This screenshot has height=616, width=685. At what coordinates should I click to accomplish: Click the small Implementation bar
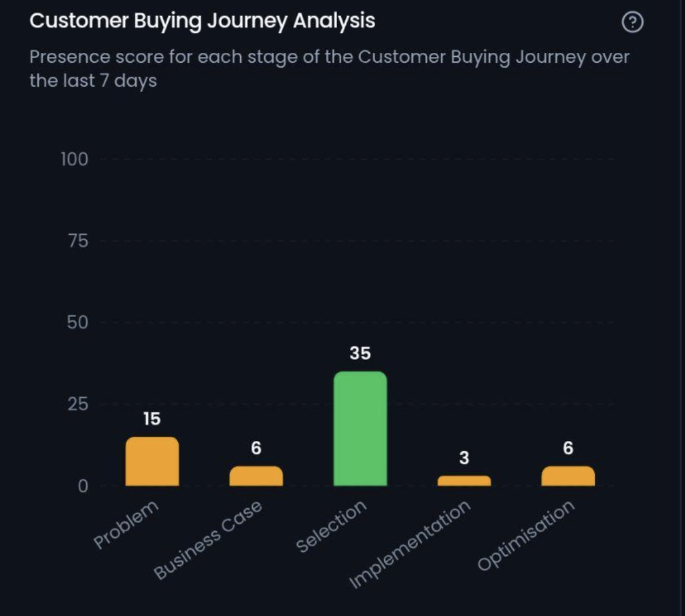(x=464, y=481)
